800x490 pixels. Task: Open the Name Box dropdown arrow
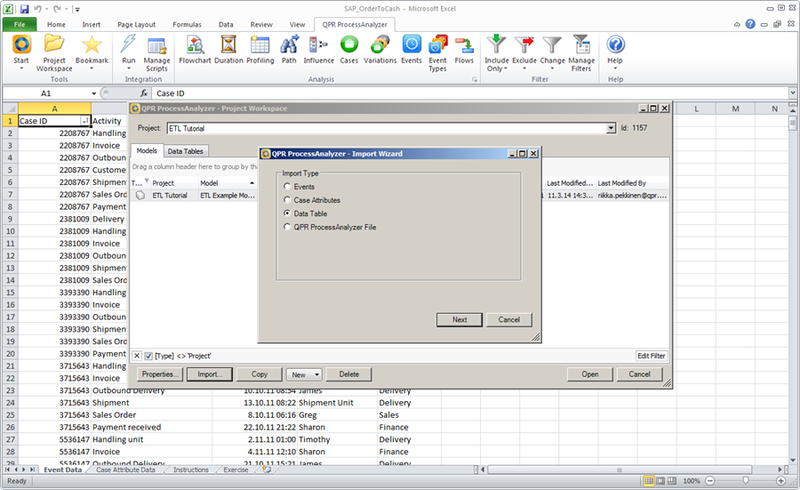click(x=93, y=93)
